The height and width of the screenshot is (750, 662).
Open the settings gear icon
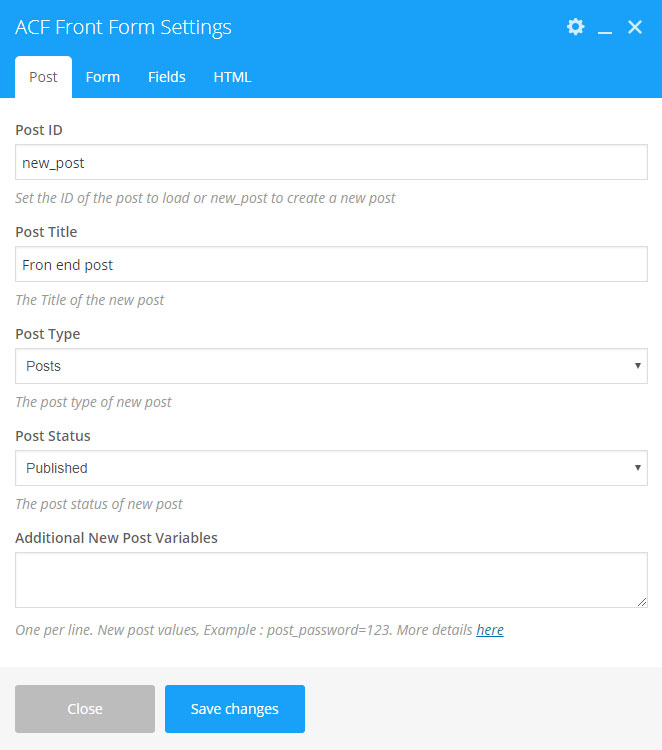coord(575,27)
